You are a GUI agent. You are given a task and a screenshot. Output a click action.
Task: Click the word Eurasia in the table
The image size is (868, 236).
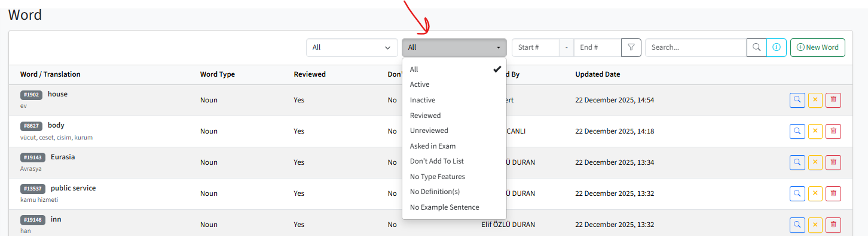[x=63, y=157]
